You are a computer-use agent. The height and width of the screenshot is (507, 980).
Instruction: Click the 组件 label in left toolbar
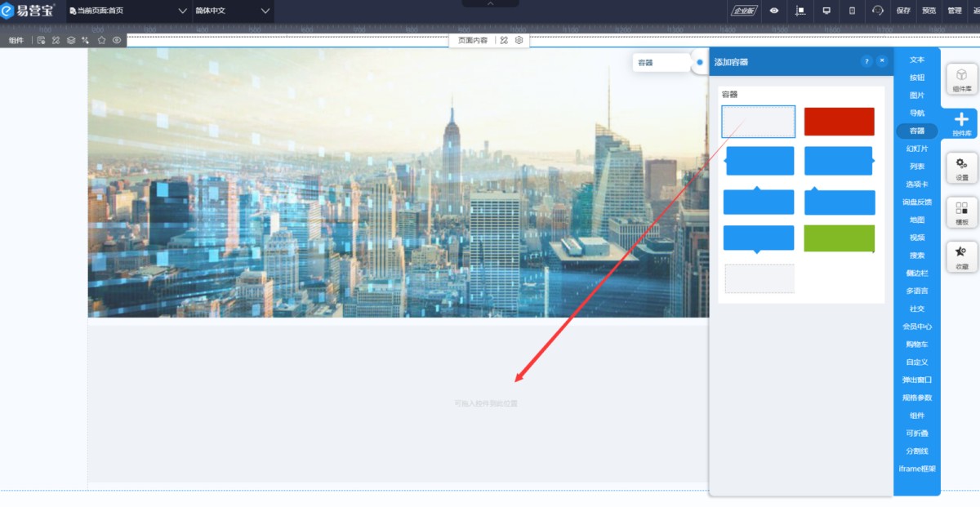[x=16, y=40]
